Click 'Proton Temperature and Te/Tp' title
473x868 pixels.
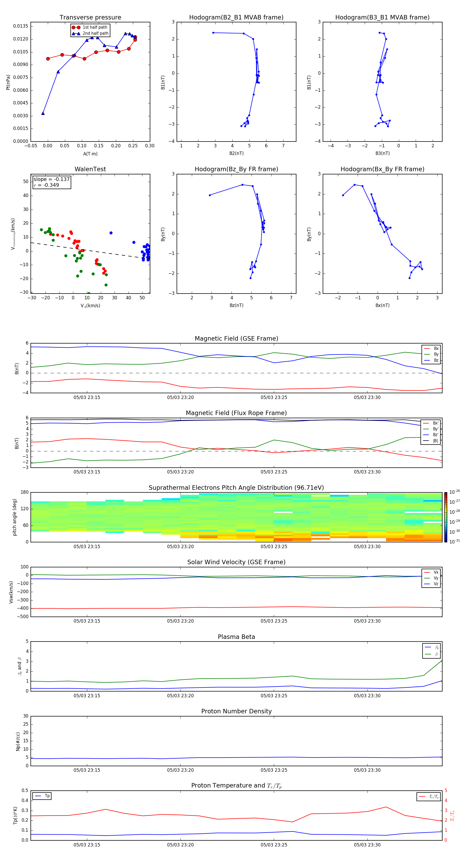coord(236,786)
